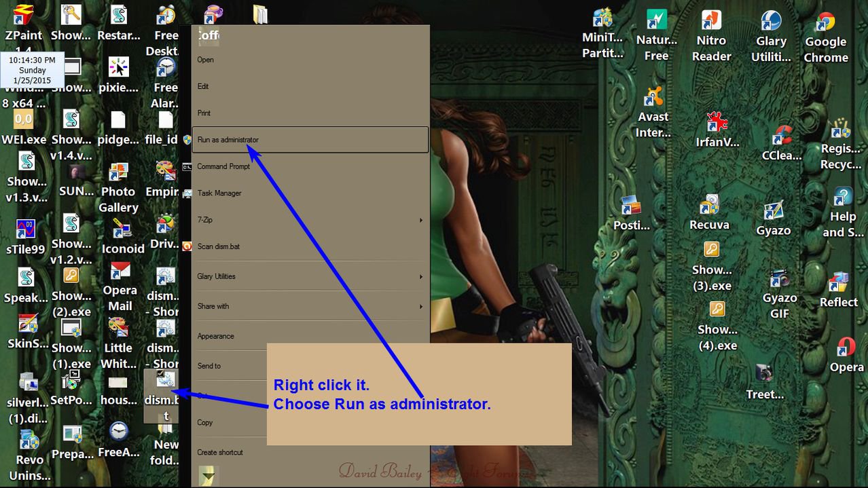Click the date and time clock gadget
The height and width of the screenshot is (488, 868).
point(33,70)
